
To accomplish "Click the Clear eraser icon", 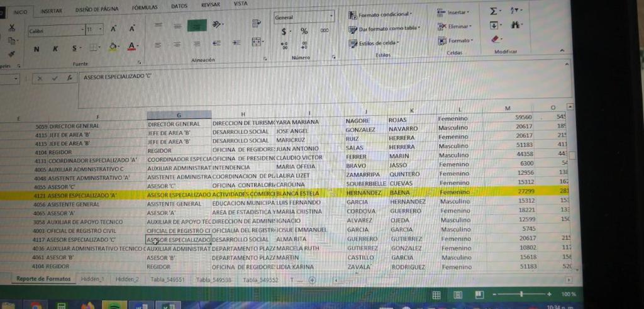I will point(492,39).
